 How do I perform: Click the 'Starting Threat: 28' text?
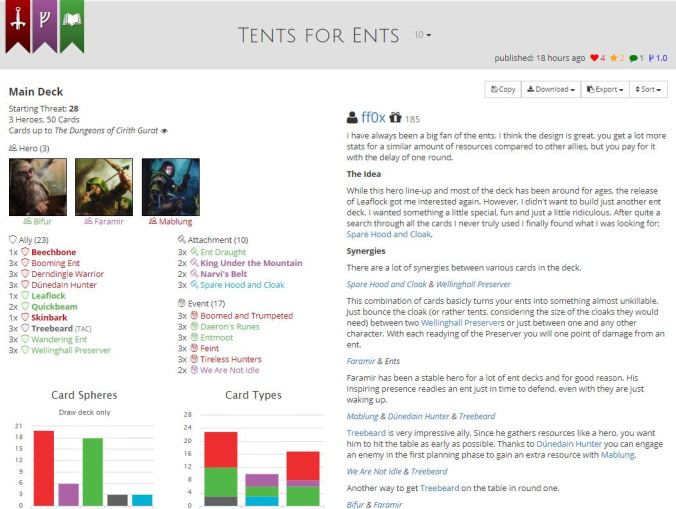coord(44,109)
